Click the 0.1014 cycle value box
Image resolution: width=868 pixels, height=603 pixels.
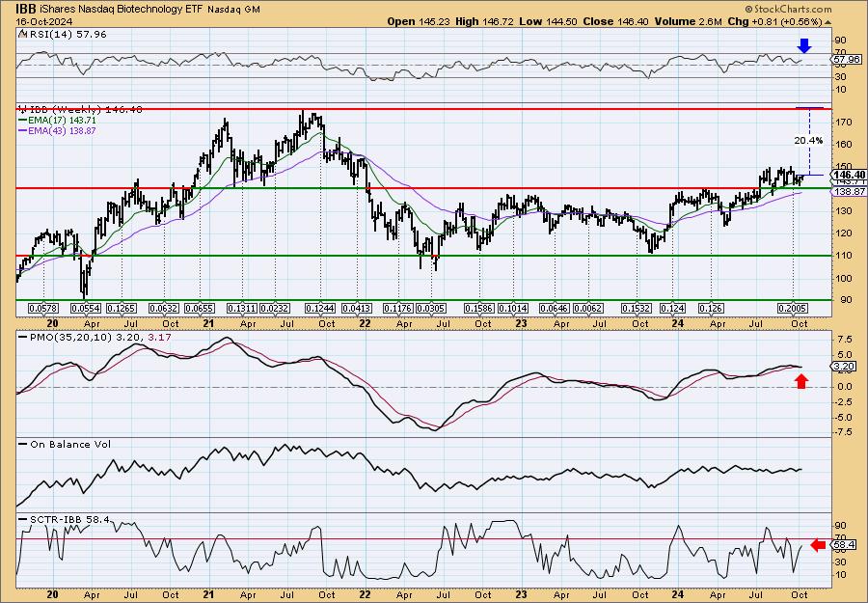click(513, 308)
